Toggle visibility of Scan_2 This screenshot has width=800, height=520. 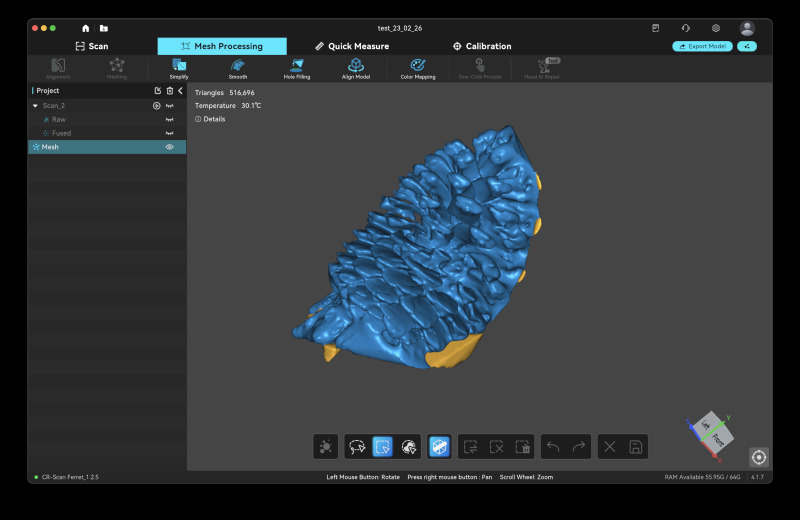click(x=169, y=106)
